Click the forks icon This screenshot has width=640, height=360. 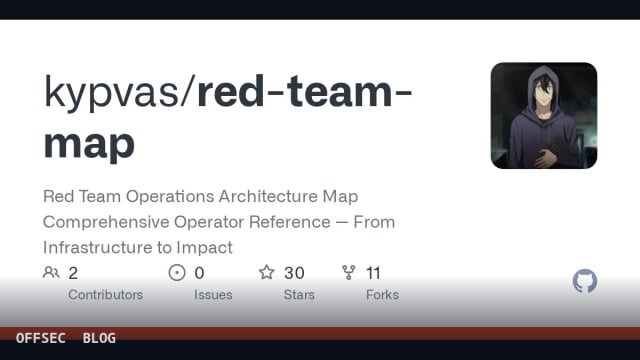pos(349,273)
